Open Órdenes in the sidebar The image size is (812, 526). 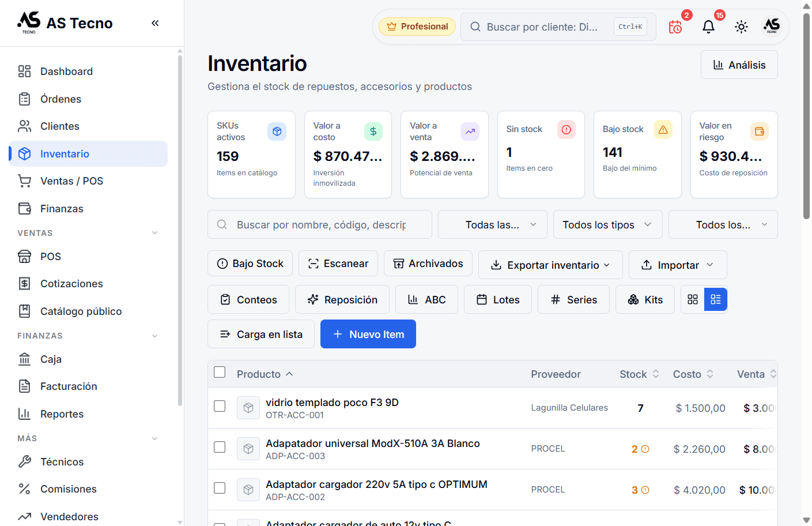(x=88, y=99)
